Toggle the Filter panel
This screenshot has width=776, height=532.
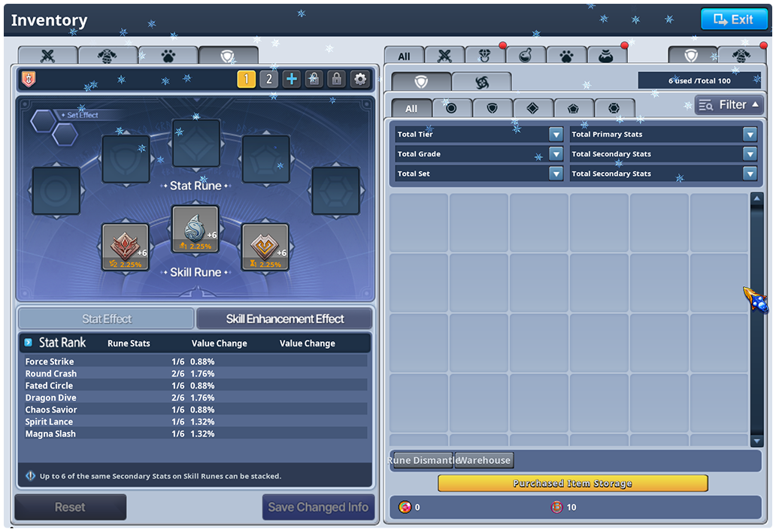coord(729,105)
